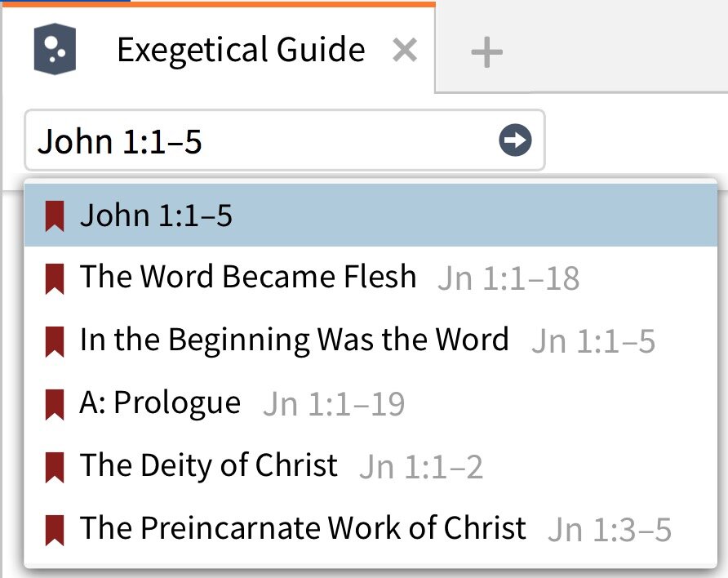Click bookmark icon next to Word Became Flesh

55,278
